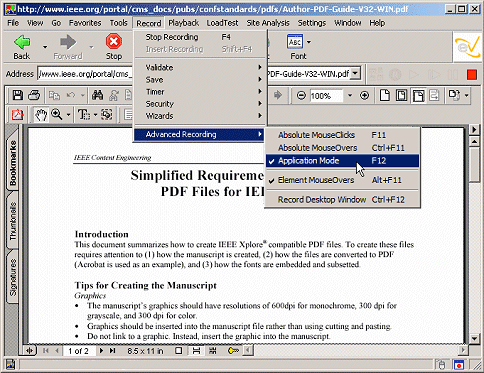Select the Actual Size page icon
This screenshot has height=373, width=484.
click(385, 96)
